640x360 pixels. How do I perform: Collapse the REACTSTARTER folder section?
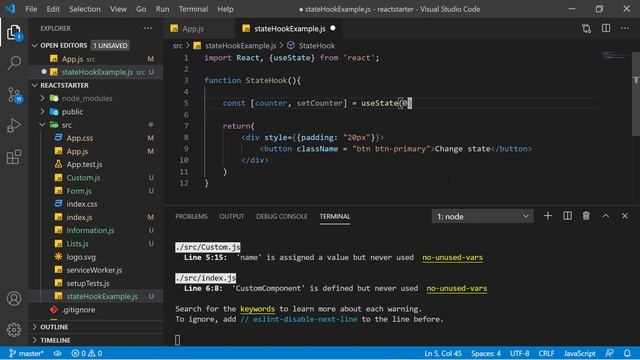[x=35, y=85]
